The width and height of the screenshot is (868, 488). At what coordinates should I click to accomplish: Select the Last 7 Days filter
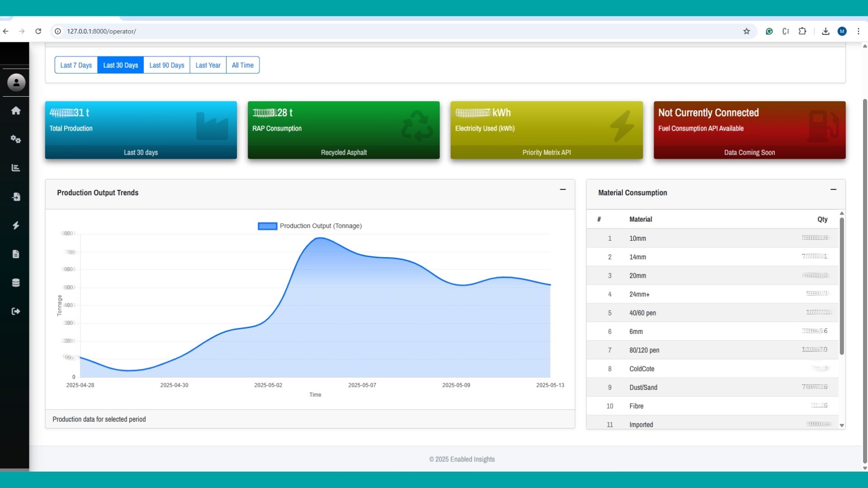76,65
